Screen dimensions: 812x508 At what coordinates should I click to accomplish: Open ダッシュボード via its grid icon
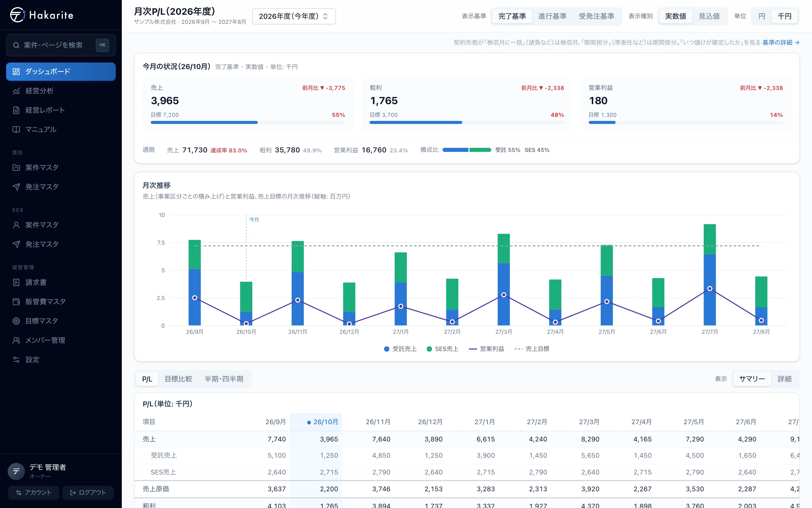click(x=16, y=72)
